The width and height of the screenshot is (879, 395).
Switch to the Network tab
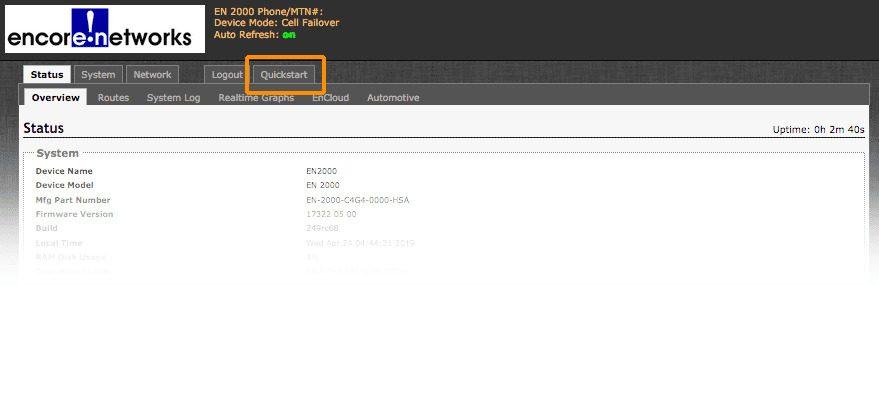152,75
